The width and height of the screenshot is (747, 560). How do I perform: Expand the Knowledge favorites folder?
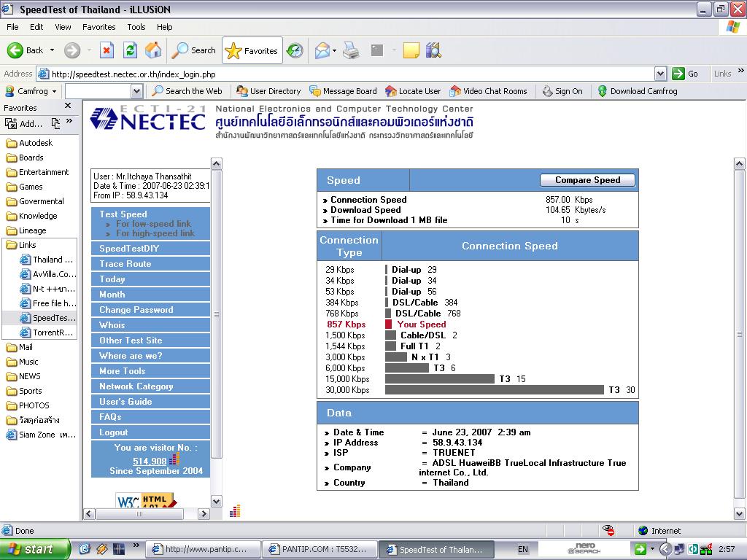click(32, 216)
